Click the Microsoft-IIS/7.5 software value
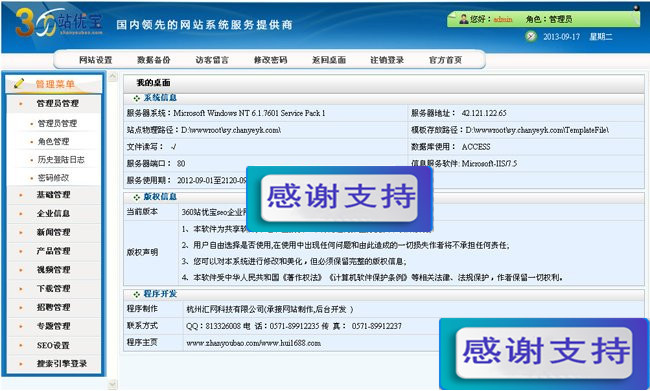Viewport: 650px width, 391px height. 490,164
